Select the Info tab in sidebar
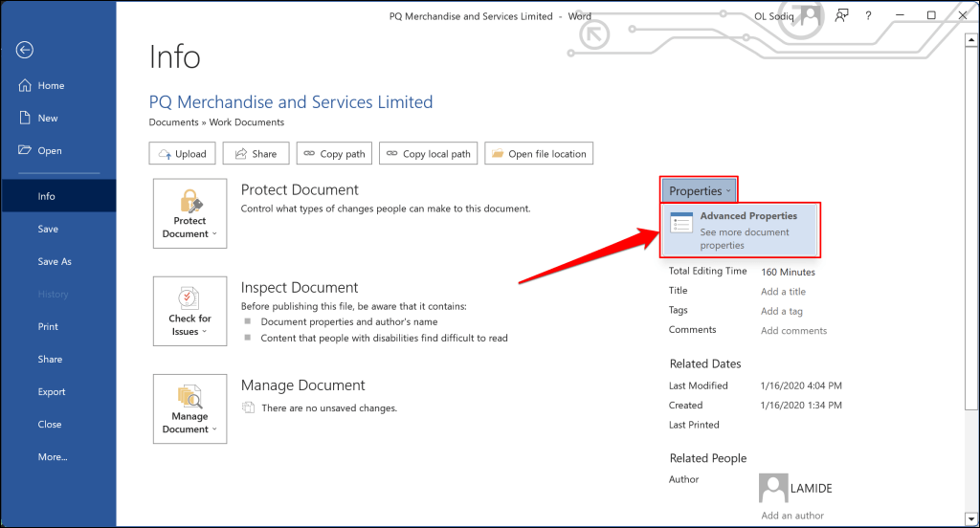Screen dimensions: 980x528 click(58, 196)
